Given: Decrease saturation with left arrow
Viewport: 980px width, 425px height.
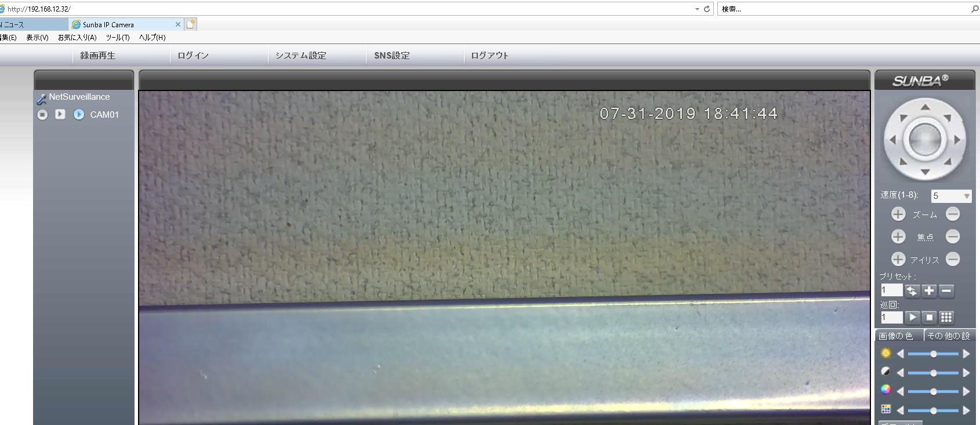Looking at the screenshot, I should tap(901, 391).
